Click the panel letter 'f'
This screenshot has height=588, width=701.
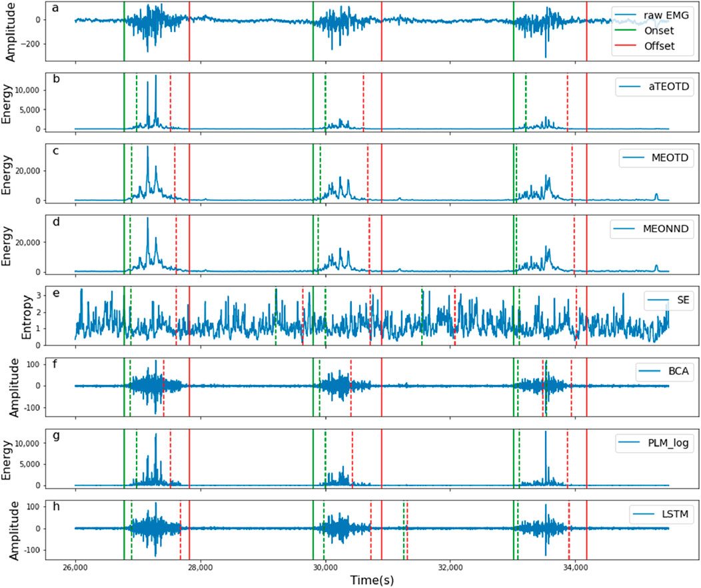coord(55,364)
